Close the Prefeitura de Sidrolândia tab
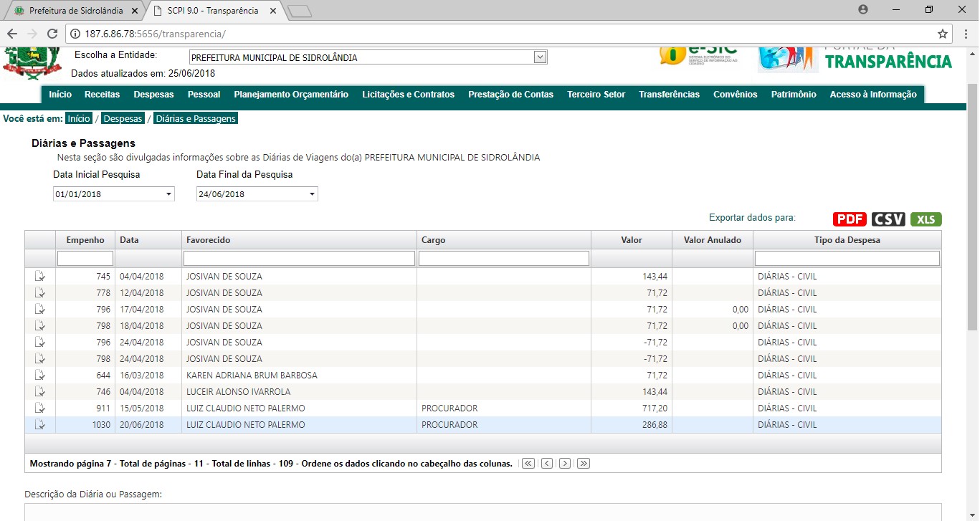 135,11
